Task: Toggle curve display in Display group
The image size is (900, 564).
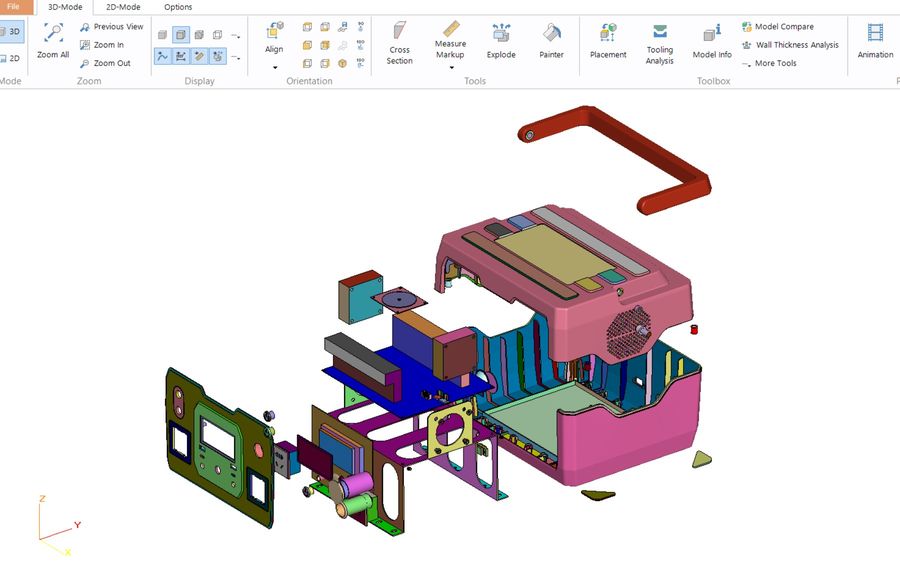Action: 162,56
